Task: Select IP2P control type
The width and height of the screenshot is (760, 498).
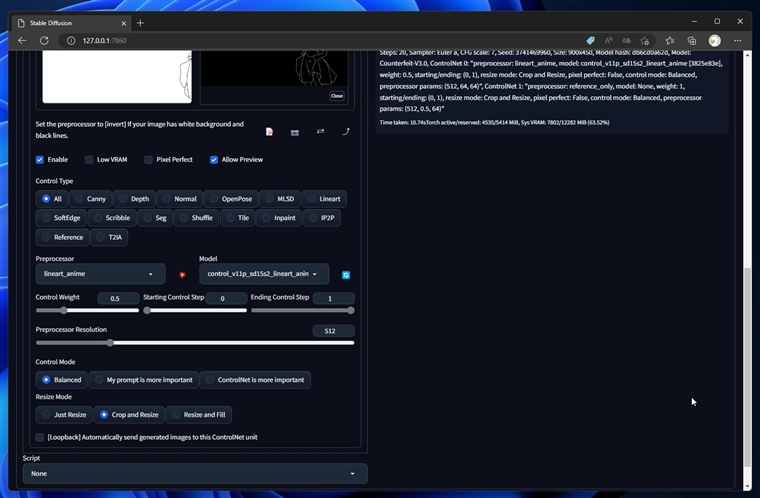Action: [322, 218]
